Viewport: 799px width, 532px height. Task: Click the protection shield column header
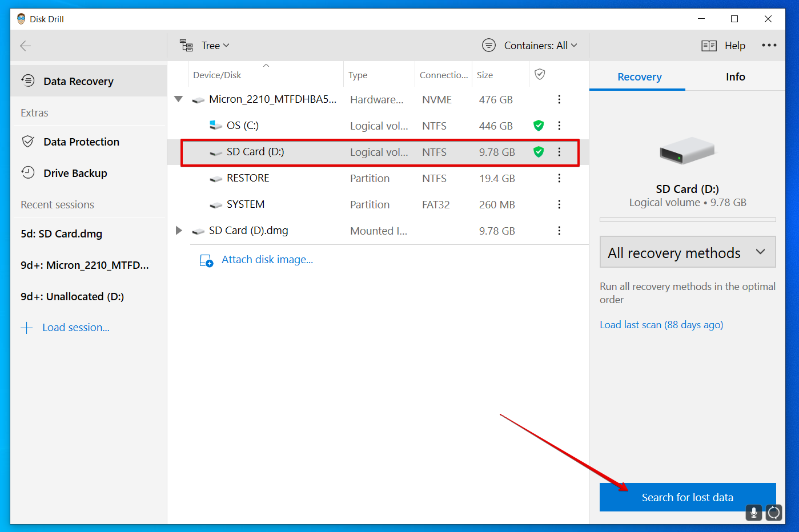[x=540, y=74]
